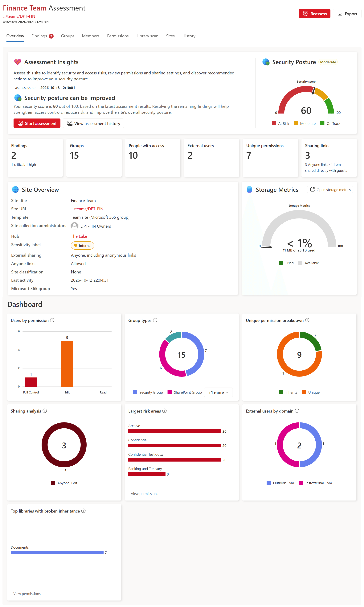Viewport: 364px width, 607px height.
Task: Click the Assessment Insights heart icon
Action: coord(18,62)
